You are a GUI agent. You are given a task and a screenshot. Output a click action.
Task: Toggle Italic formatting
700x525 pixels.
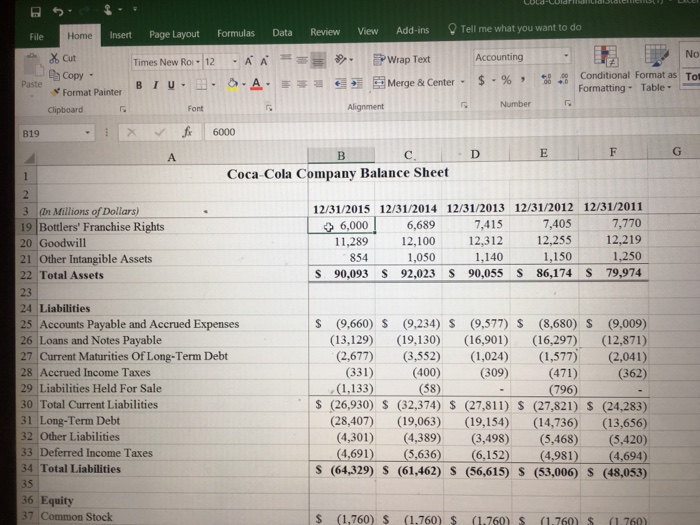pos(155,85)
